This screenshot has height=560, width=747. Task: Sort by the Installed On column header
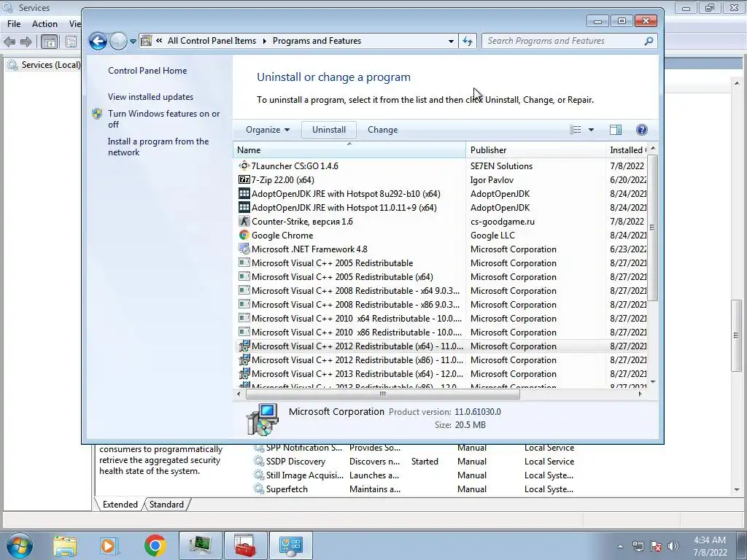(x=627, y=150)
